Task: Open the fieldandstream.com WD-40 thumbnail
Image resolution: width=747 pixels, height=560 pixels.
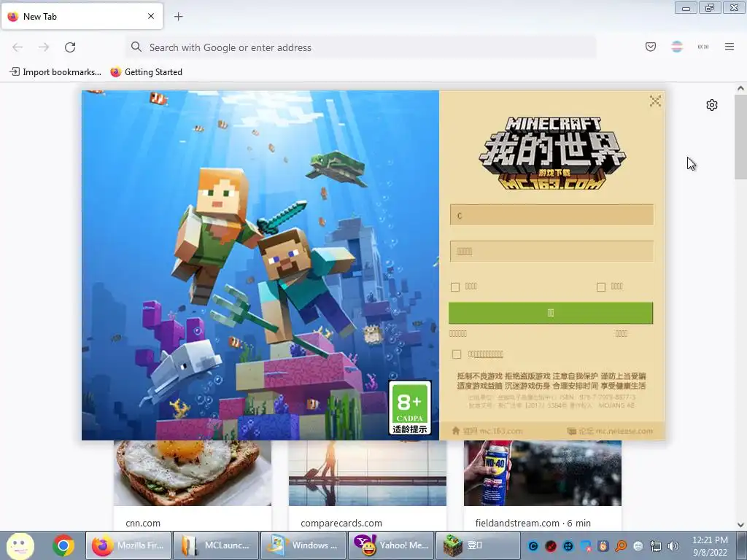Action: tap(543, 472)
